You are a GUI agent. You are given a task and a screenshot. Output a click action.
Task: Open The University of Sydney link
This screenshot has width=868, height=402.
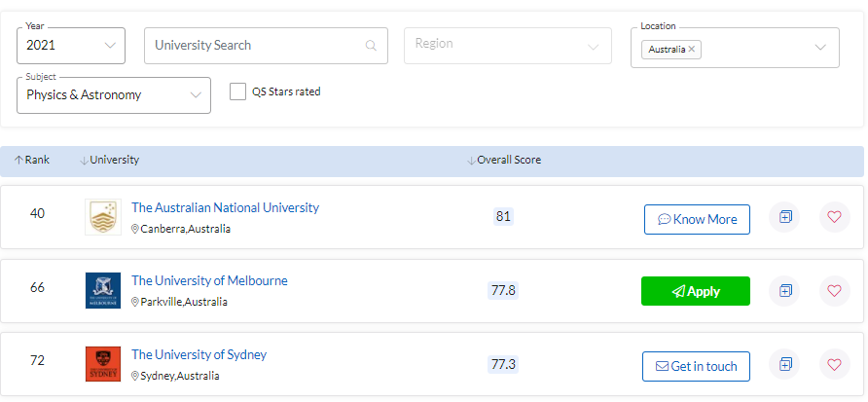199,354
